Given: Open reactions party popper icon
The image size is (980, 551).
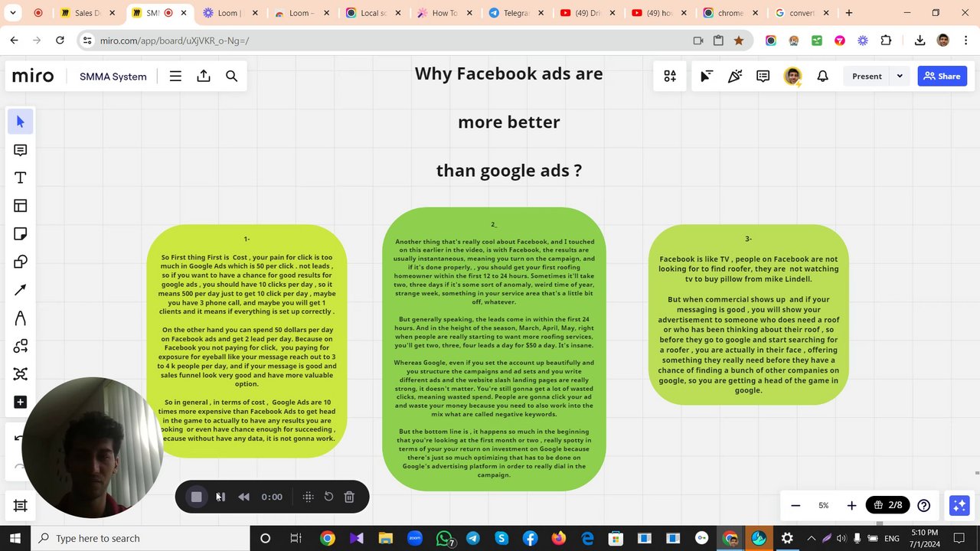Looking at the screenshot, I should coord(735,76).
